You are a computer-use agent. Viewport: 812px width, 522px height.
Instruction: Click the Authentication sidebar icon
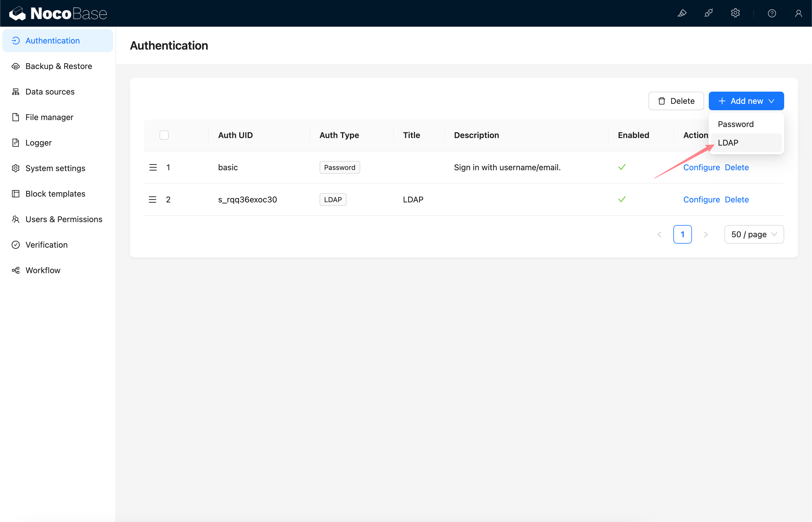click(x=16, y=41)
